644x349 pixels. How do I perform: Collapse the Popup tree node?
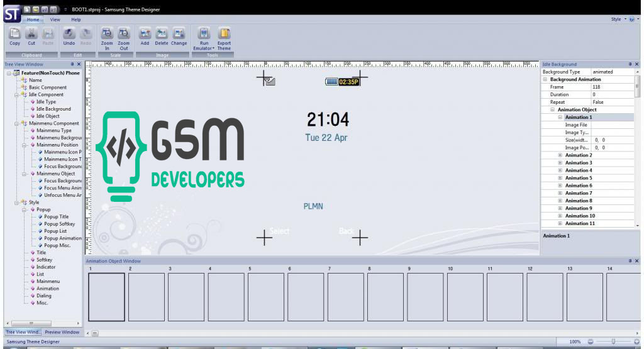tap(25, 209)
